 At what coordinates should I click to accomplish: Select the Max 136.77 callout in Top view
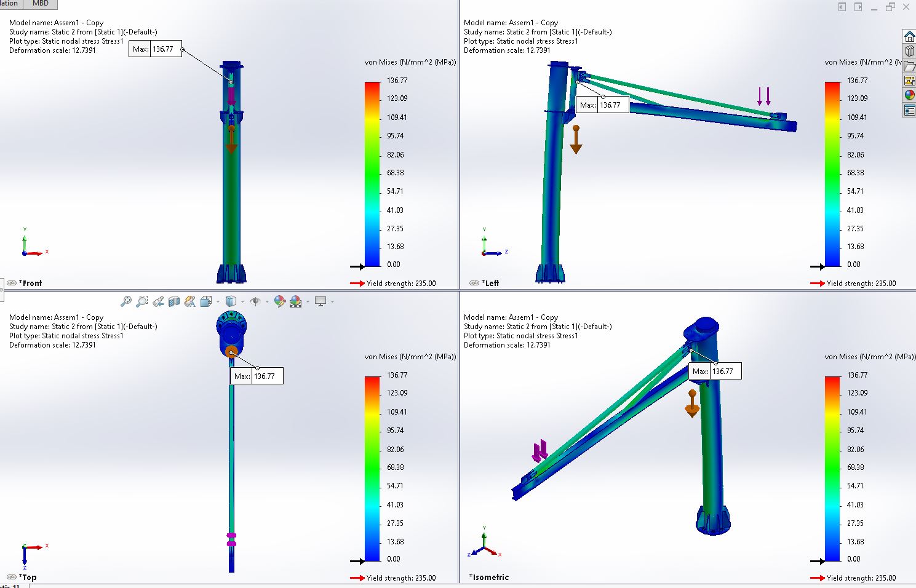257,376
